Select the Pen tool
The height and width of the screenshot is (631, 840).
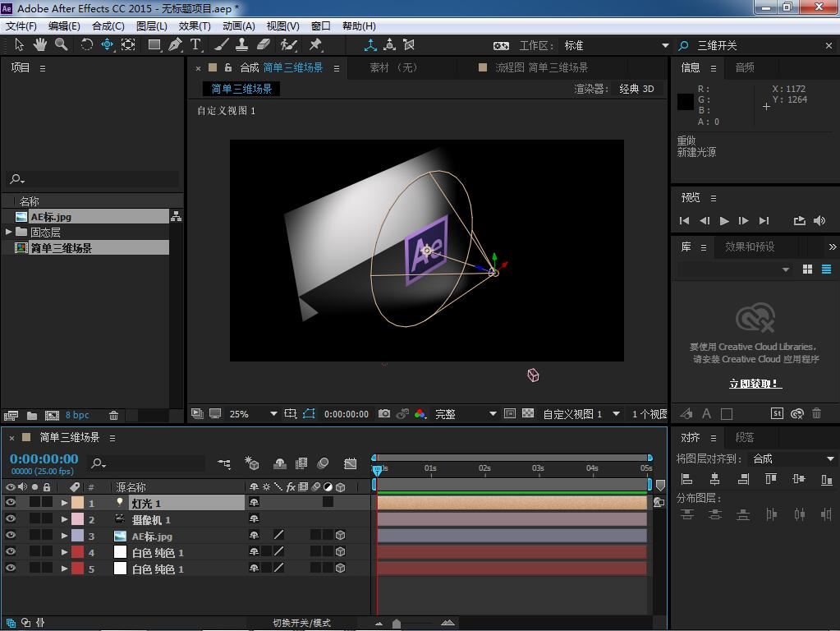click(175, 45)
